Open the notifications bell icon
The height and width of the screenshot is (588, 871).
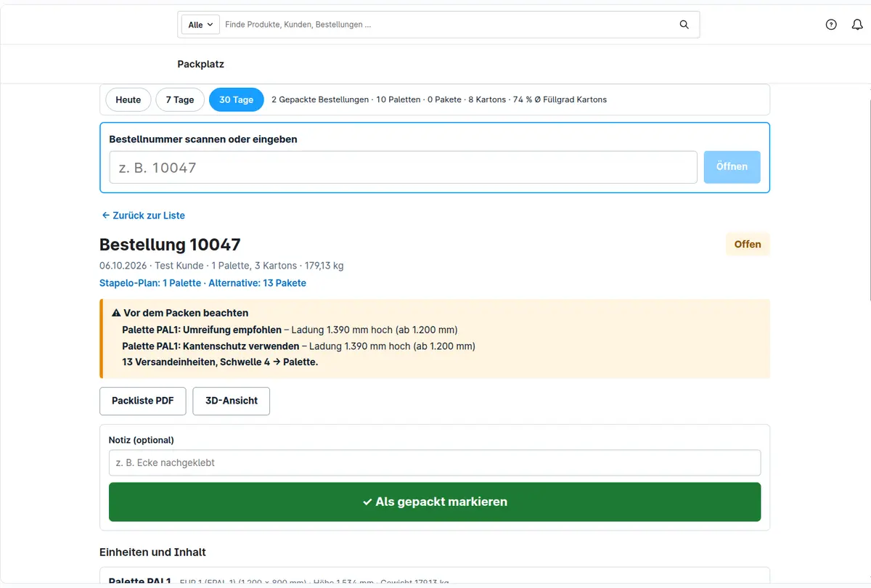pos(857,25)
